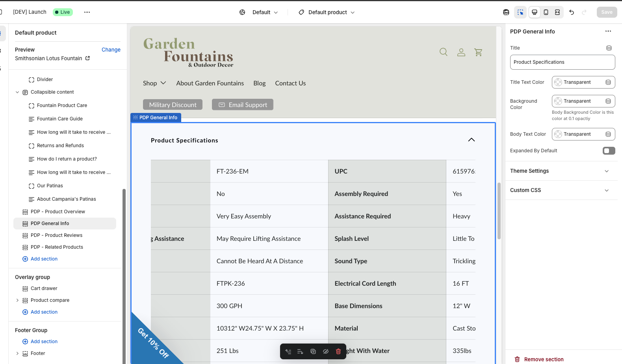Open About Garden Fountains menu item
The height and width of the screenshot is (364, 622).
tap(210, 83)
